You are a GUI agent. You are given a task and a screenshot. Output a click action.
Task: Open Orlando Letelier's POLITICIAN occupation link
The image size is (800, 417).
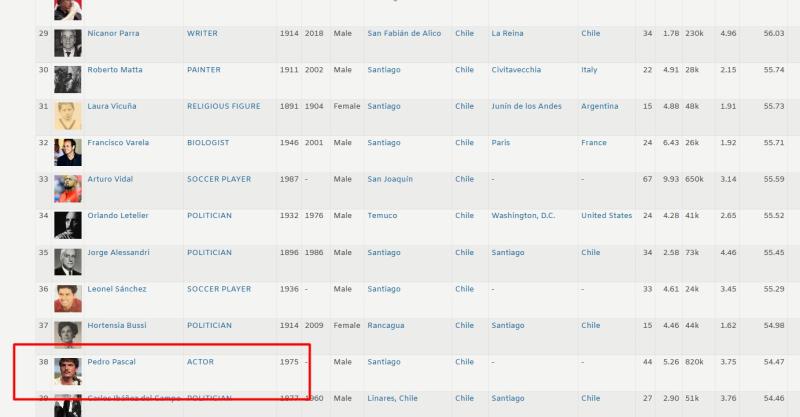click(210, 216)
